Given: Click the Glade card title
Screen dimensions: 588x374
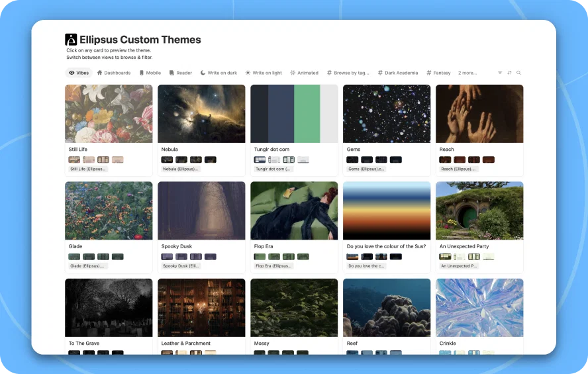Looking at the screenshot, I should point(75,246).
